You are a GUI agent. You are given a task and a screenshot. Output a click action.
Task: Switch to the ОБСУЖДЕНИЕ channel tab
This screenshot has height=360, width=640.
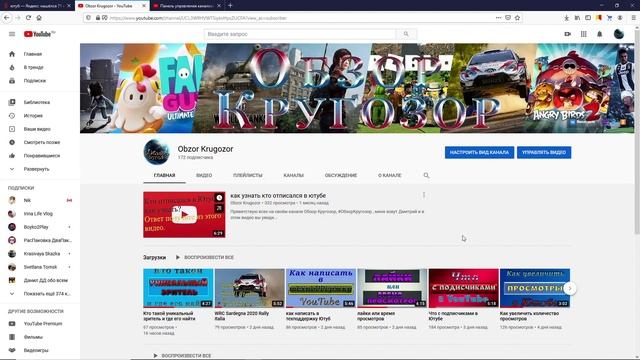pos(341,175)
